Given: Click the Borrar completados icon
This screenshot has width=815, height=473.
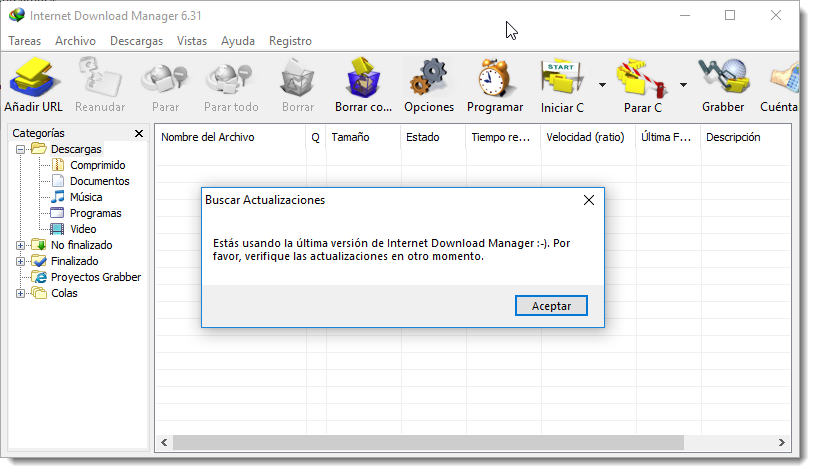Looking at the screenshot, I should pyautogui.click(x=363, y=78).
